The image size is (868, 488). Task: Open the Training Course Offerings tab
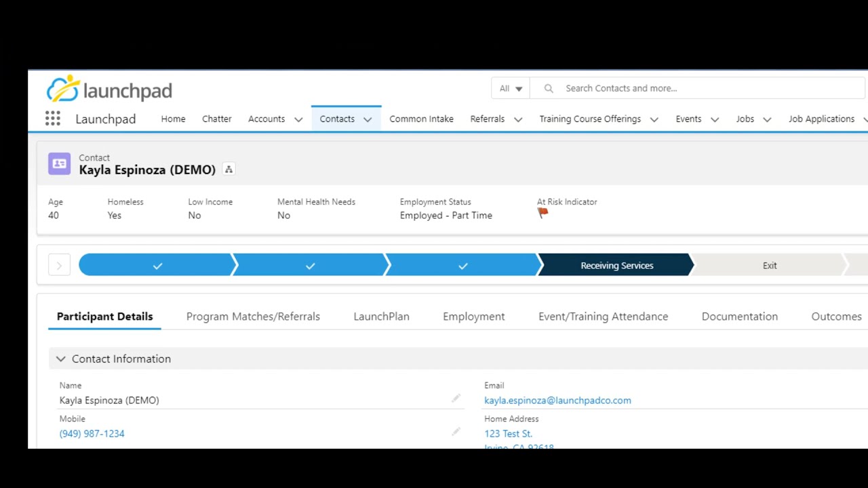click(x=590, y=119)
